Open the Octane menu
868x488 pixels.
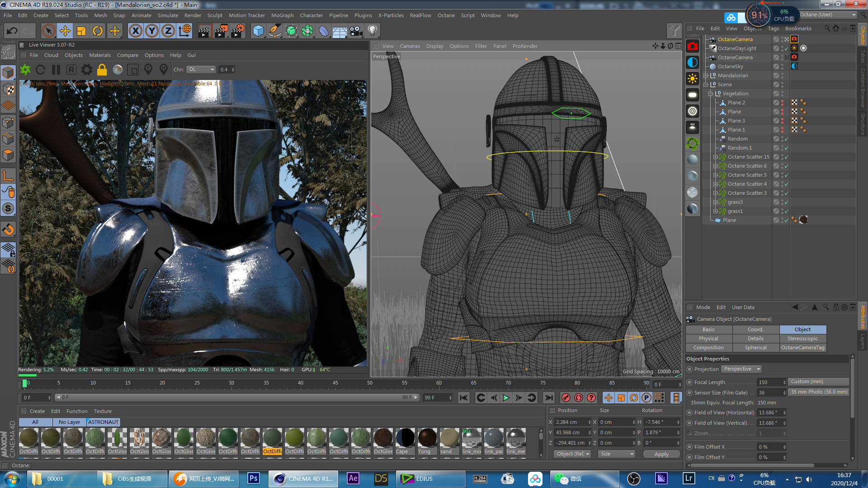[446, 15]
